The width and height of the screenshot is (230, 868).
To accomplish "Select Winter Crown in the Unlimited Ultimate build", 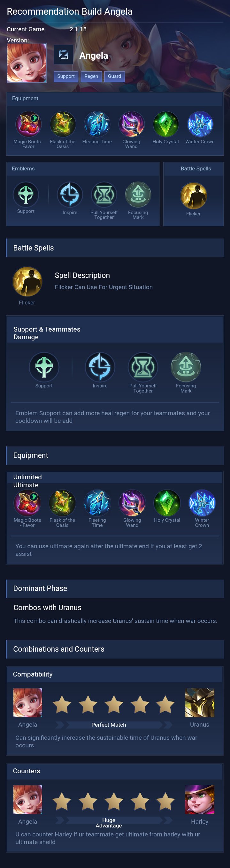I will coord(202,503).
